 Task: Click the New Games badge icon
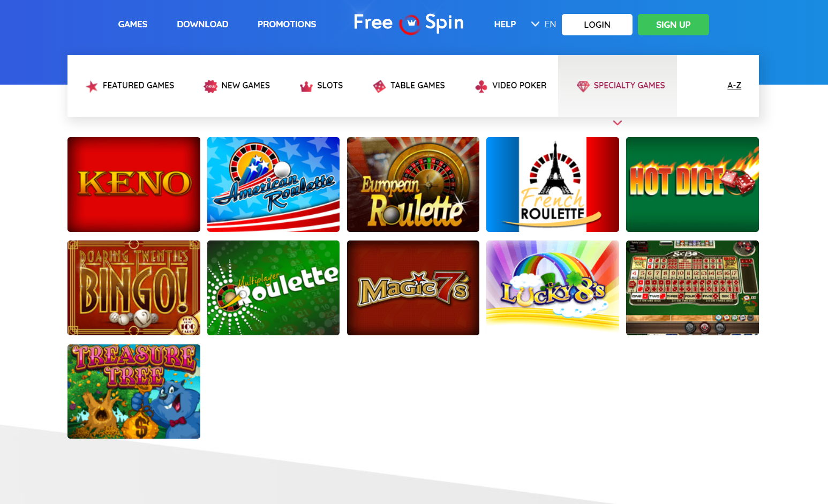point(210,86)
